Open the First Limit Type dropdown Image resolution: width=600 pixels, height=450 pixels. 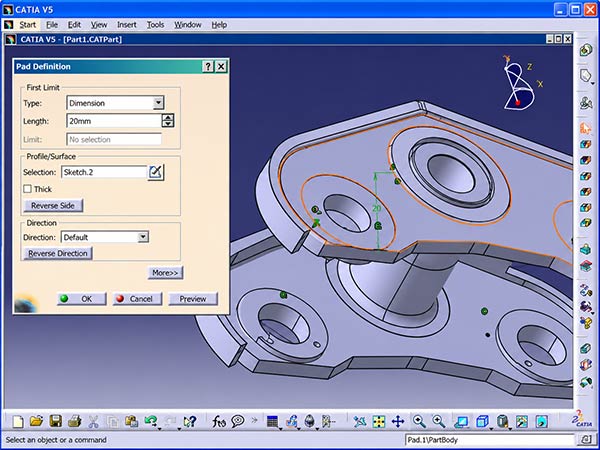(x=158, y=103)
